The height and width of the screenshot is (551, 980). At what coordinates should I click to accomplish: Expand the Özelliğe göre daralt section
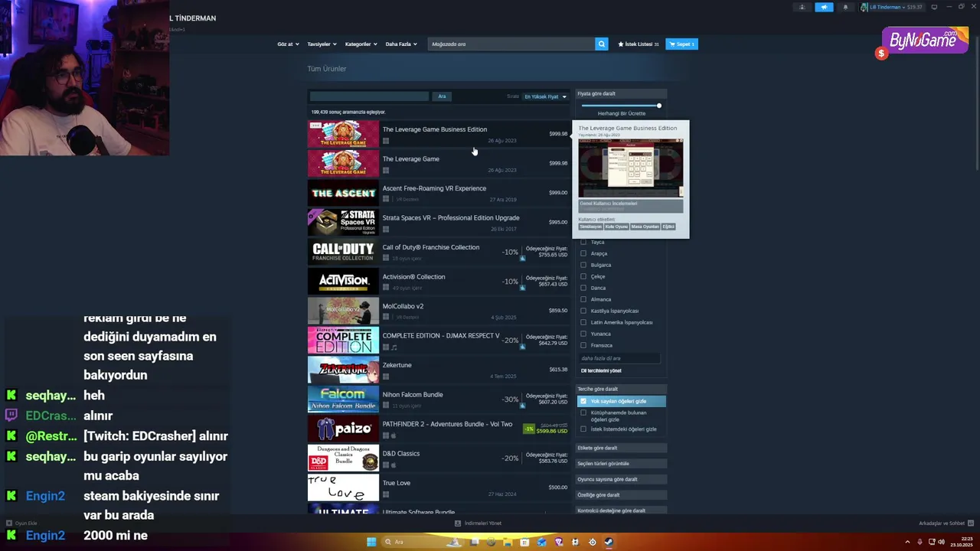[x=621, y=495]
